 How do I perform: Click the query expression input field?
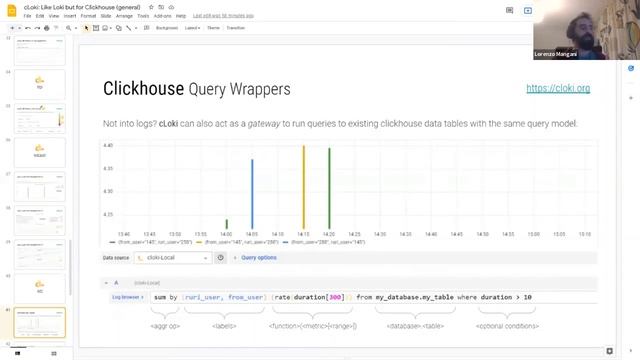pyautogui.click(x=373, y=297)
